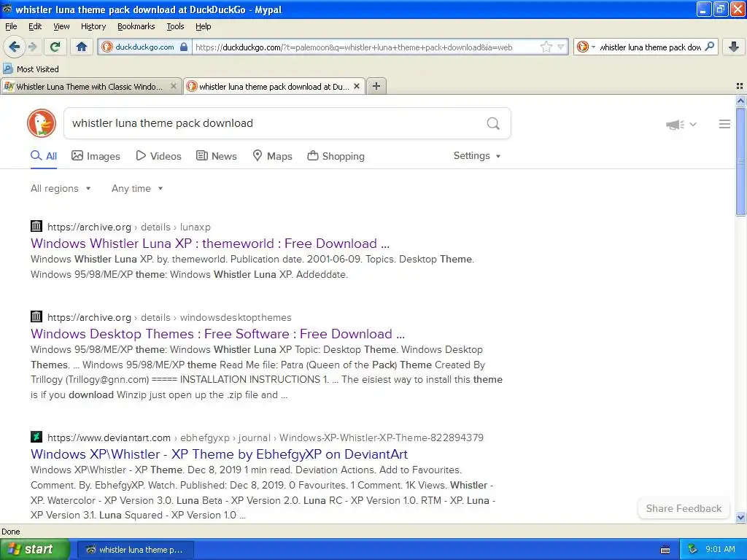Image resolution: width=747 pixels, height=560 pixels.
Task: Open the Windows Start button
Action: (x=34, y=549)
